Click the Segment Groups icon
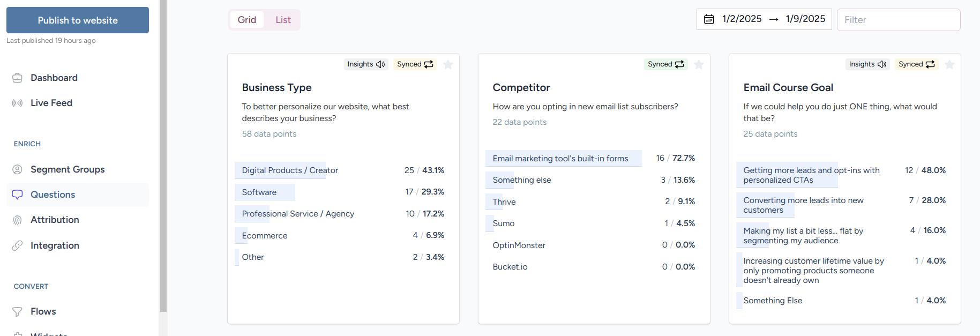The width and height of the screenshot is (980, 336). coord(17,169)
